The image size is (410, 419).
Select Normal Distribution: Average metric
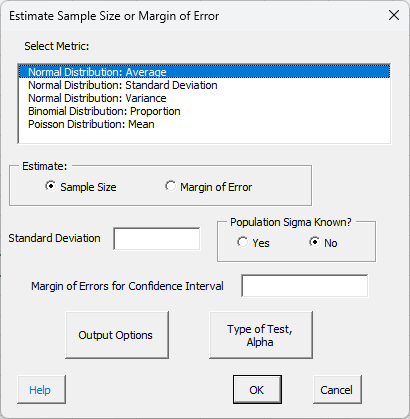click(x=204, y=72)
